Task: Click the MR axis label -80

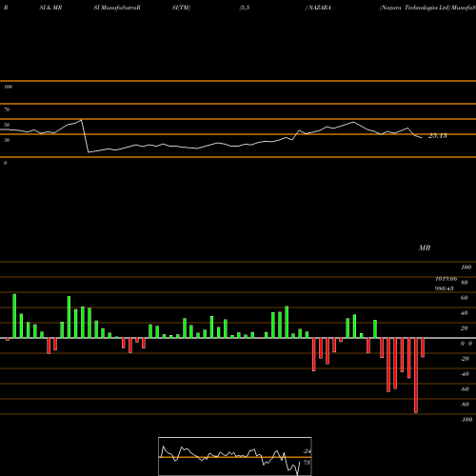Action: tap(465, 405)
